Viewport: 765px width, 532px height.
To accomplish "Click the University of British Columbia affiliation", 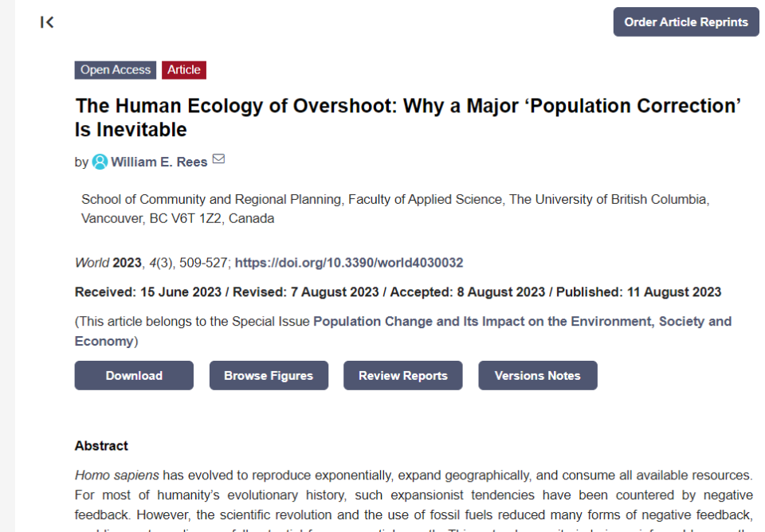I will (394, 209).
